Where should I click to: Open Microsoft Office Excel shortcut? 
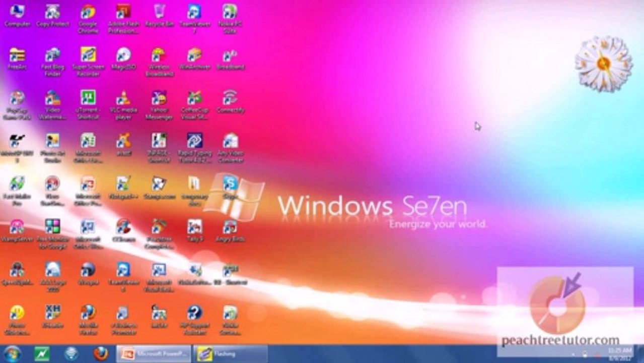click(88, 148)
